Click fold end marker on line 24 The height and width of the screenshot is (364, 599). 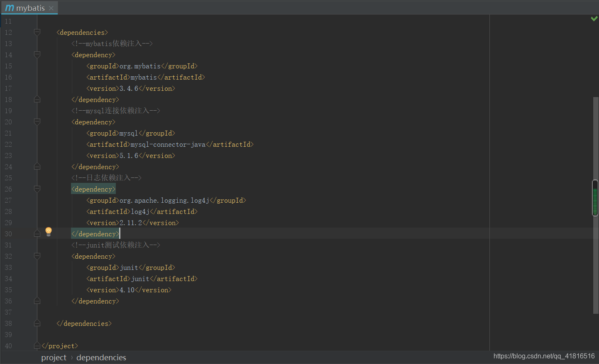(37, 167)
